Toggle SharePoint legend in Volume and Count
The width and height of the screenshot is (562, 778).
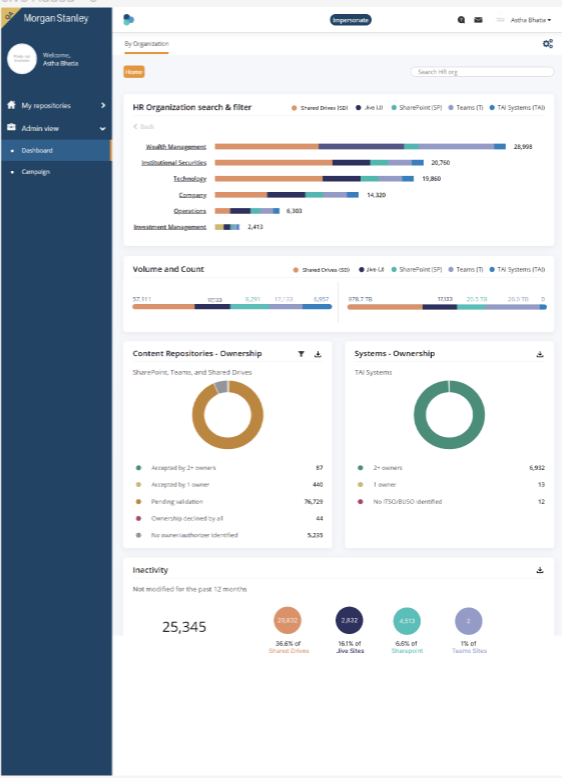416,269
